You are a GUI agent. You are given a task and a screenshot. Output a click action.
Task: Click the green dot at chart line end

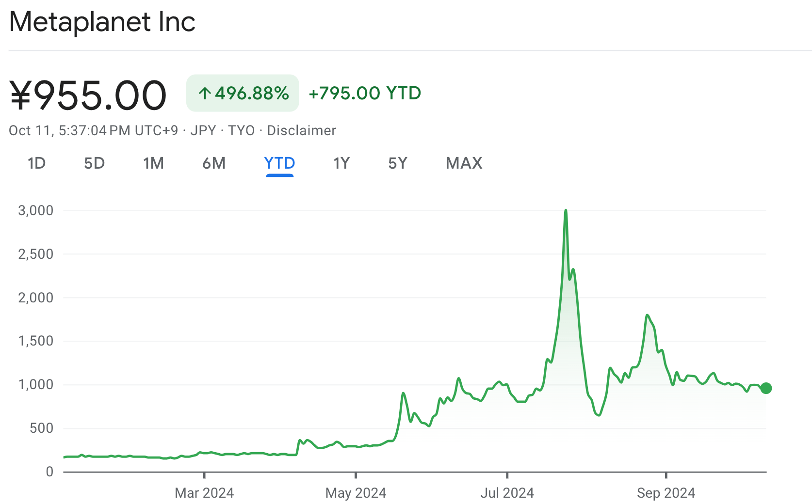tap(766, 388)
